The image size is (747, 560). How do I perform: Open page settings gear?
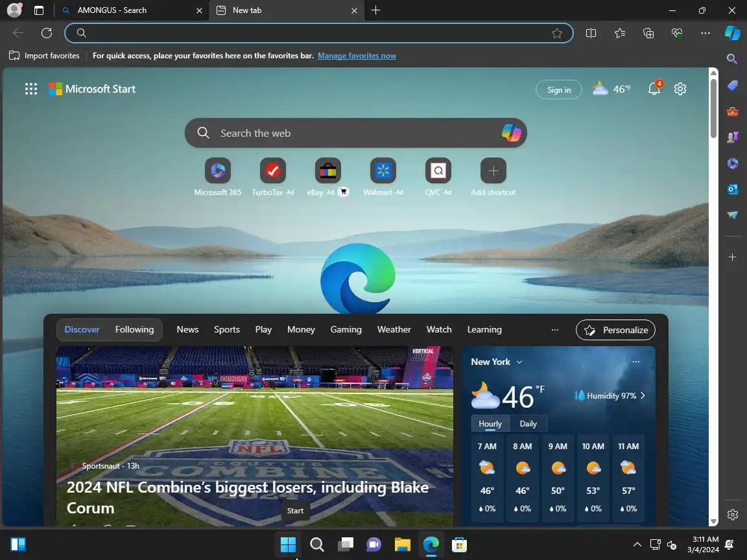[680, 89]
